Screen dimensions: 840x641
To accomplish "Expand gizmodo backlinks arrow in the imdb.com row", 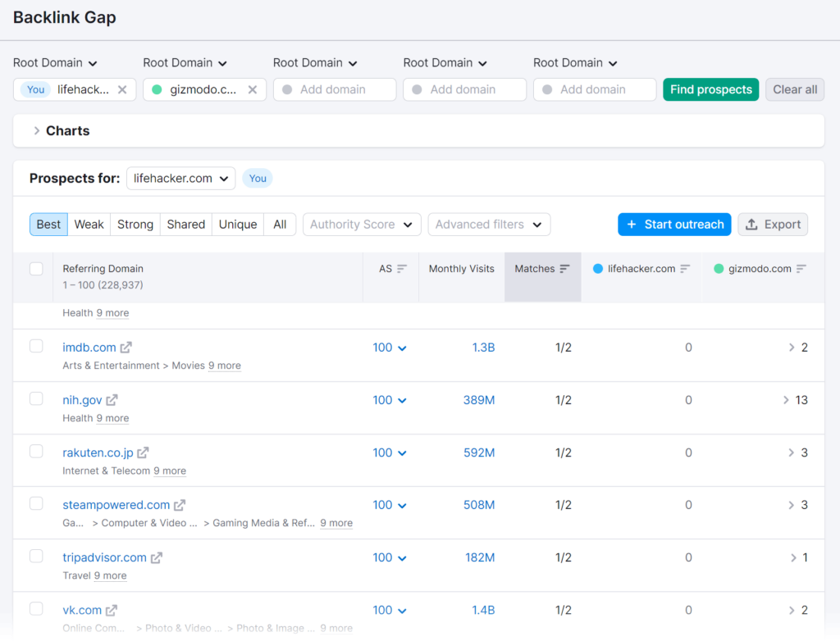I will [x=792, y=348].
